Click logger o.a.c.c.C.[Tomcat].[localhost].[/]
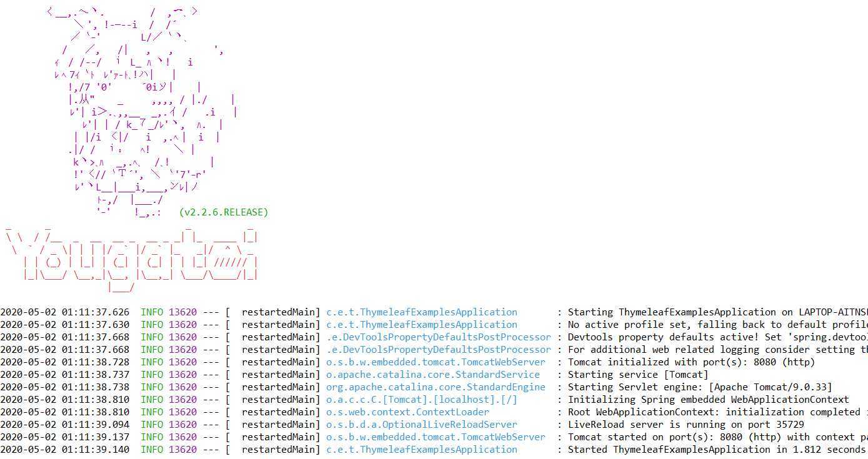 (x=422, y=400)
